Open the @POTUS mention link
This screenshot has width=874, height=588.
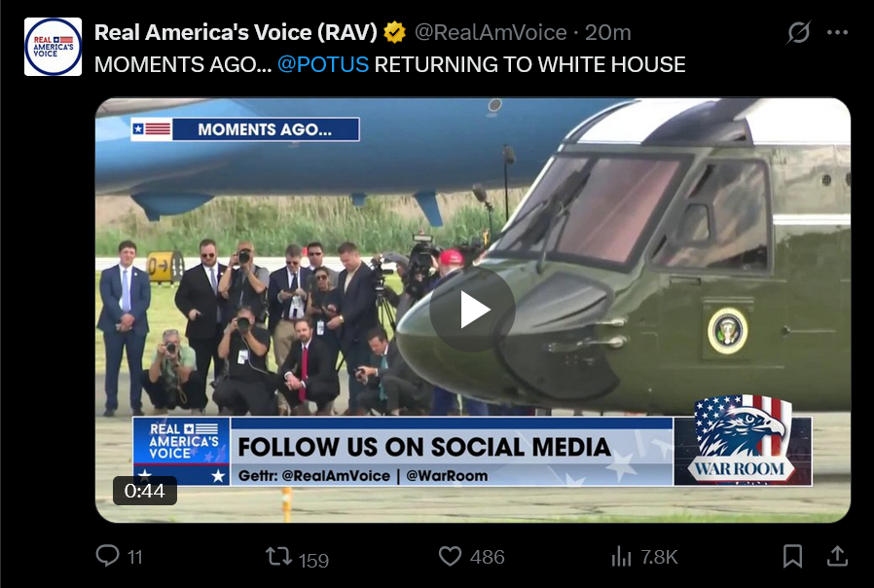tap(323, 64)
